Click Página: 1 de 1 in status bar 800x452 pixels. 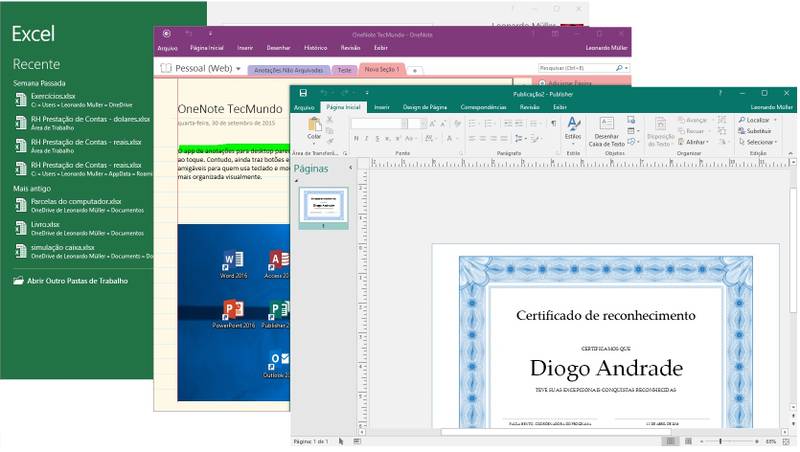pos(311,441)
